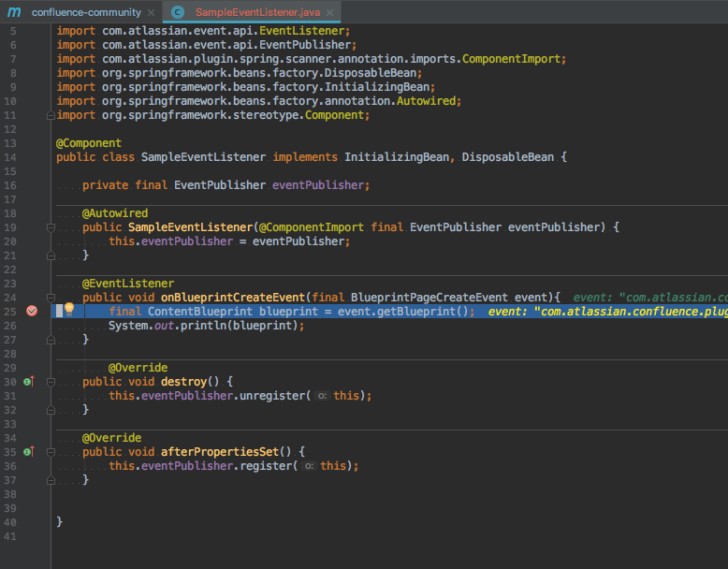Close the SampleEventListener.java tab
The width and height of the screenshot is (728, 569).
coord(331,13)
